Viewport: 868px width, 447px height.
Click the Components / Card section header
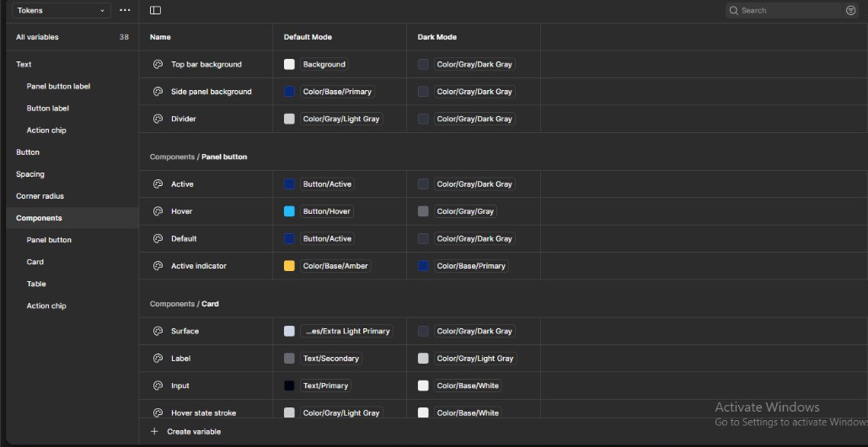[x=184, y=304]
